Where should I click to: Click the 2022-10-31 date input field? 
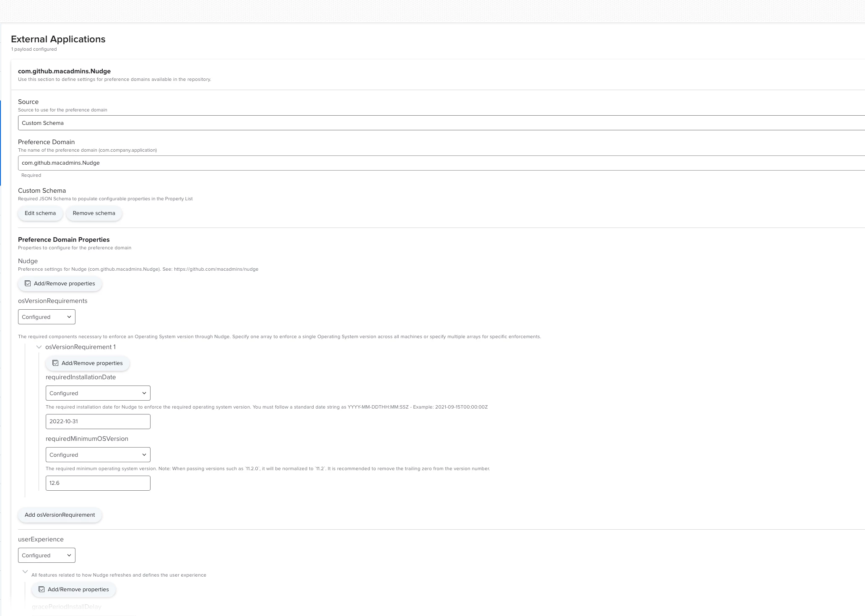coord(98,422)
